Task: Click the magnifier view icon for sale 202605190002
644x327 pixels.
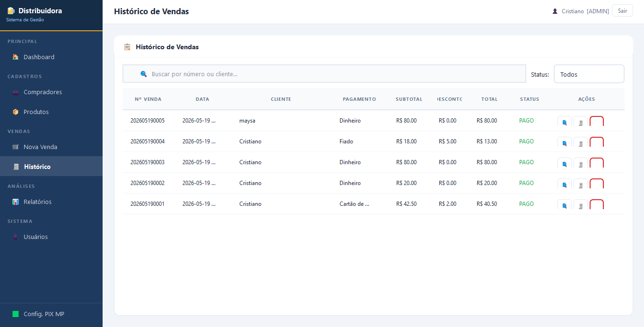Action: tap(565, 184)
